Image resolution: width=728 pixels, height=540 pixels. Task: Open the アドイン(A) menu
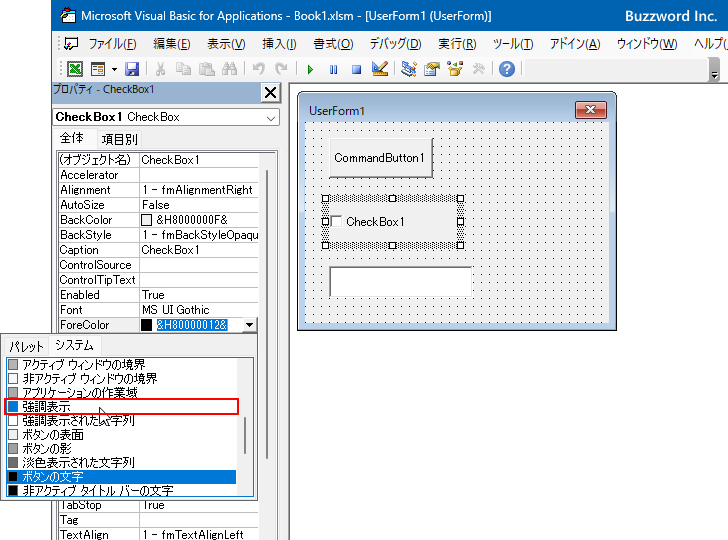575,44
